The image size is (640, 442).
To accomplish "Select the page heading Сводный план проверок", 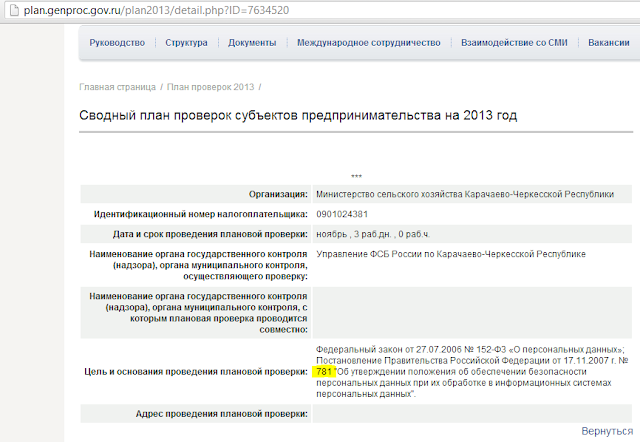I will 298,115.
